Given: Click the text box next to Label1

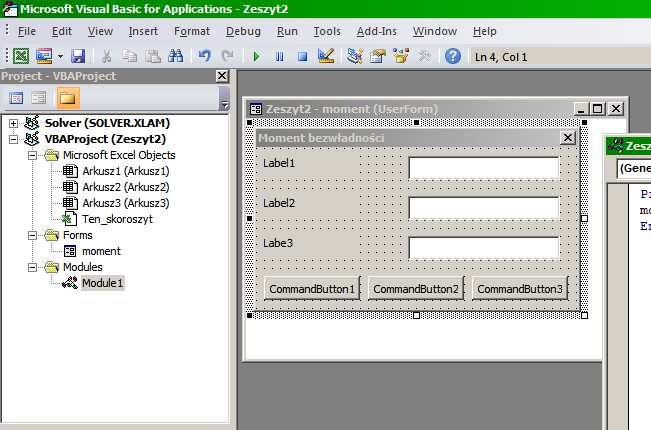Looking at the screenshot, I should (x=484, y=168).
